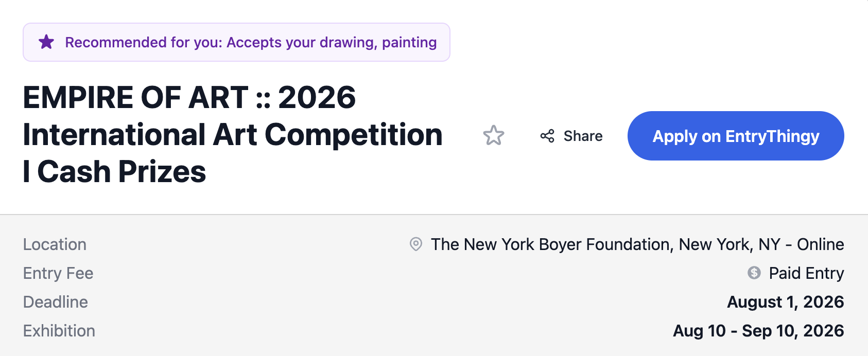Click the Deadline field label

[56, 302]
